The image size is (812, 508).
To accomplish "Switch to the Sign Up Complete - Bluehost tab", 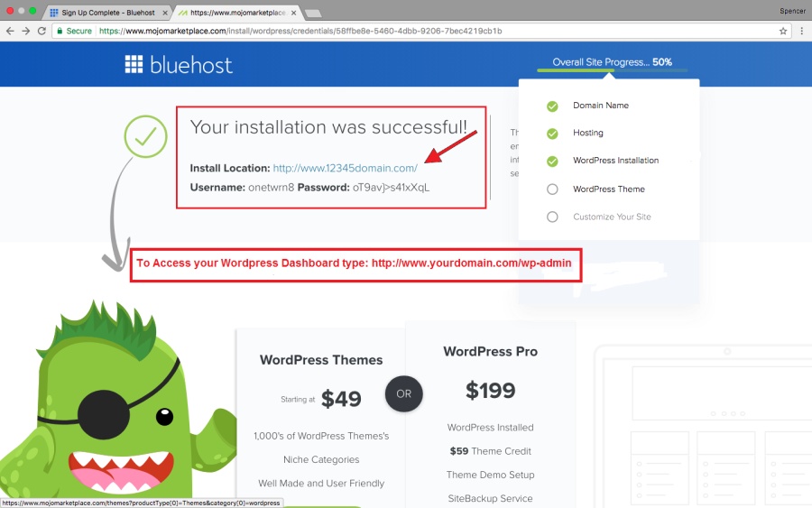I will pyautogui.click(x=107, y=13).
